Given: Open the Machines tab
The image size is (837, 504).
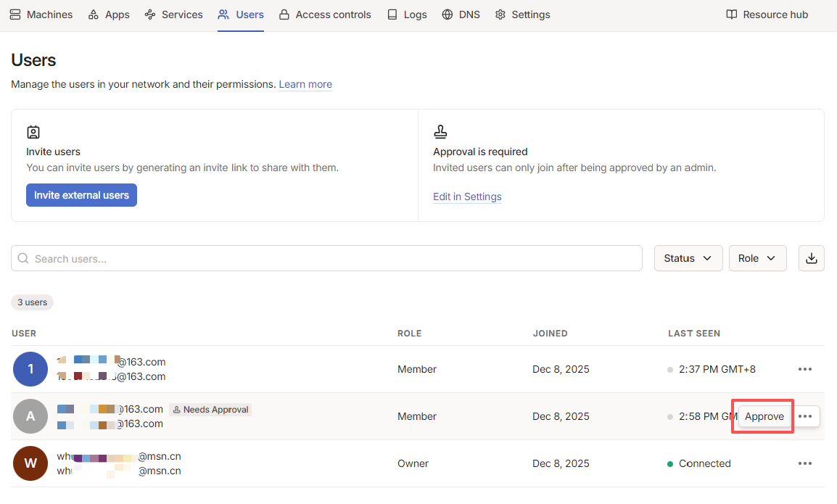Looking at the screenshot, I should pos(41,15).
